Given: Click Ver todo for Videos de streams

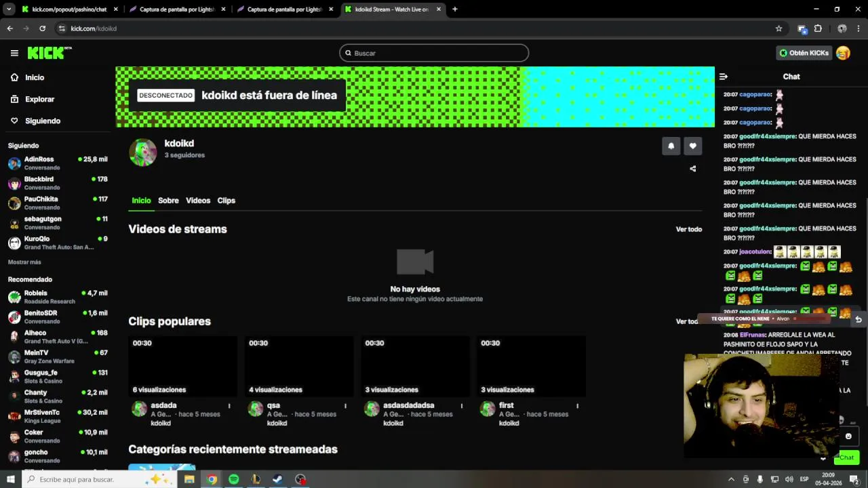Looking at the screenshot, I should click(x=688, y=229).
